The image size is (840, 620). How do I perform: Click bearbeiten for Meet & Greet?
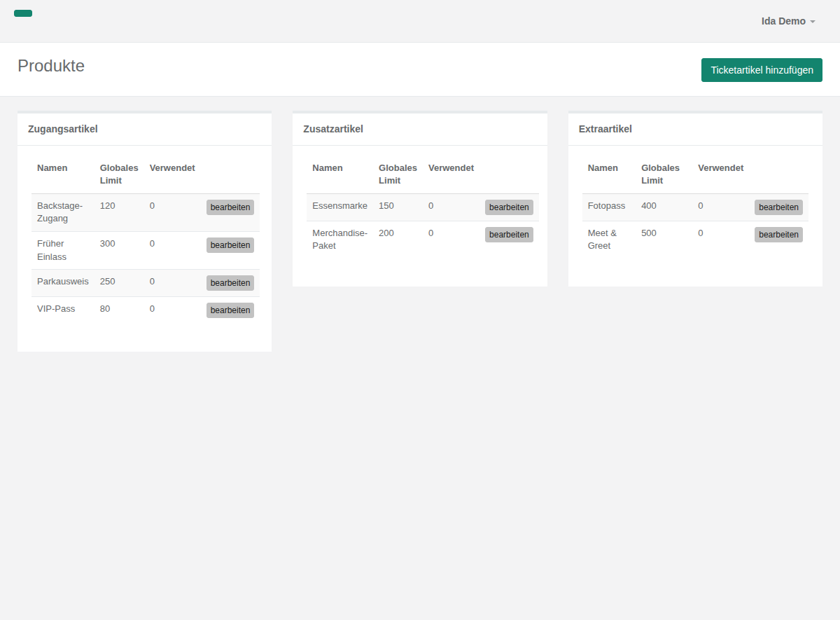[778, 235]
